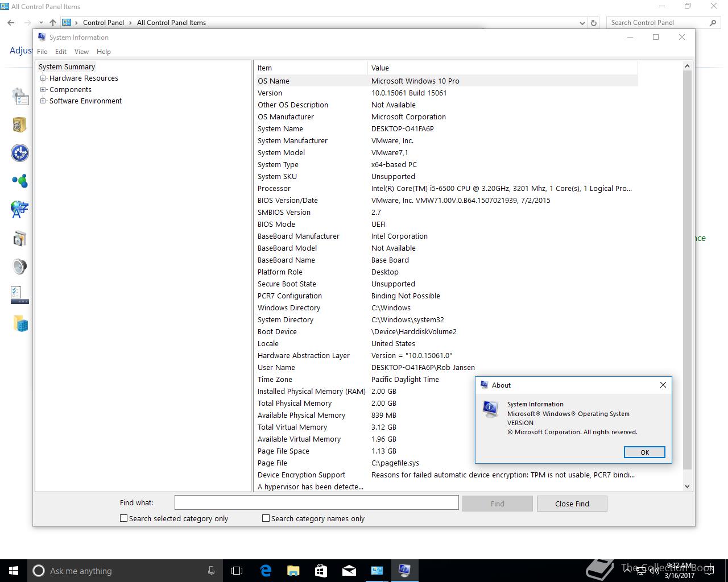Select Hardware Resources tree item

tap(84, 78)
